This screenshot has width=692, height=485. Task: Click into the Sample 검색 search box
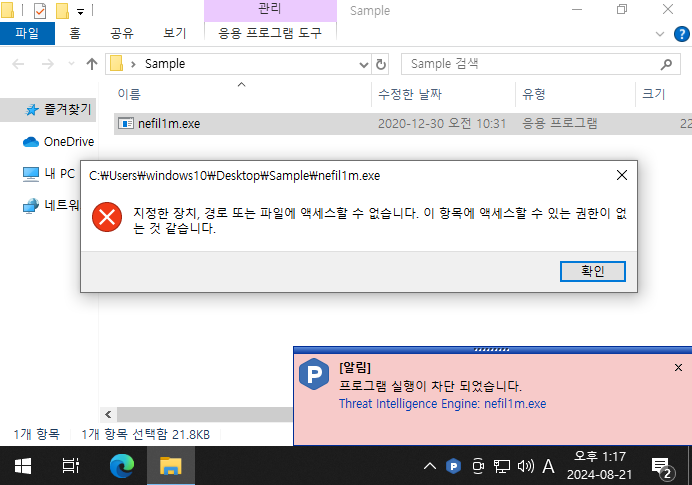point(530,64)
